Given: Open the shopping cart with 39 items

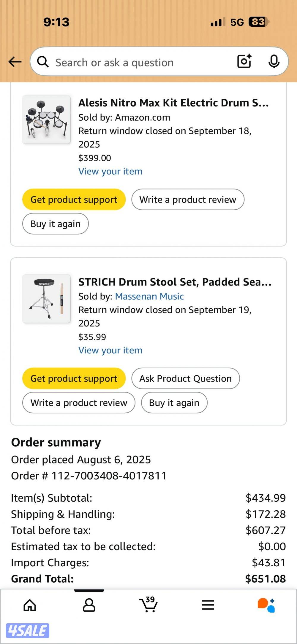Looking at the screenshot, I should tap(148, 605).
